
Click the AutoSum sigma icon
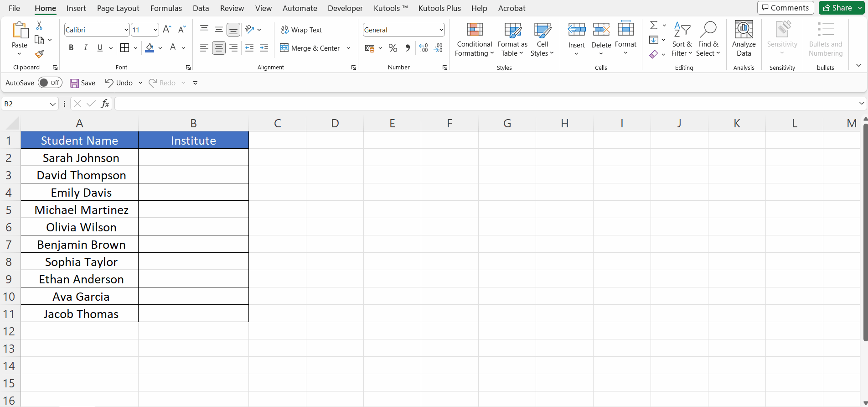tap(654, 26)
